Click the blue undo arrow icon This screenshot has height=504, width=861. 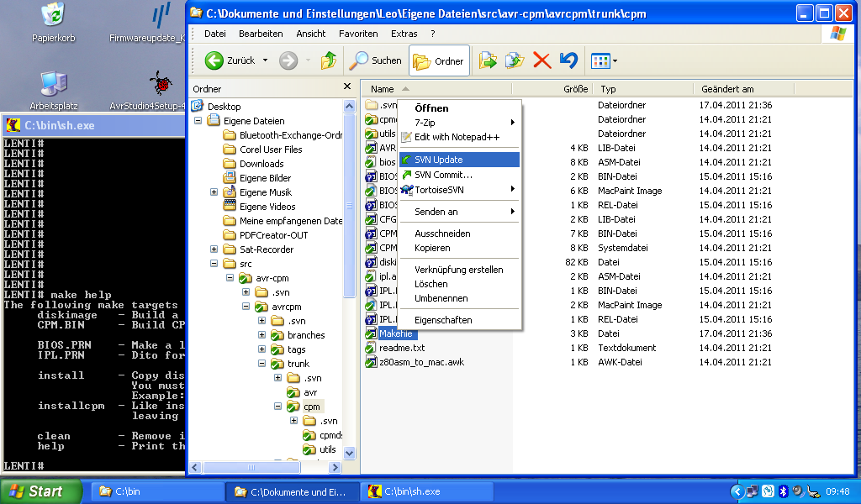(x=569, y=60)
